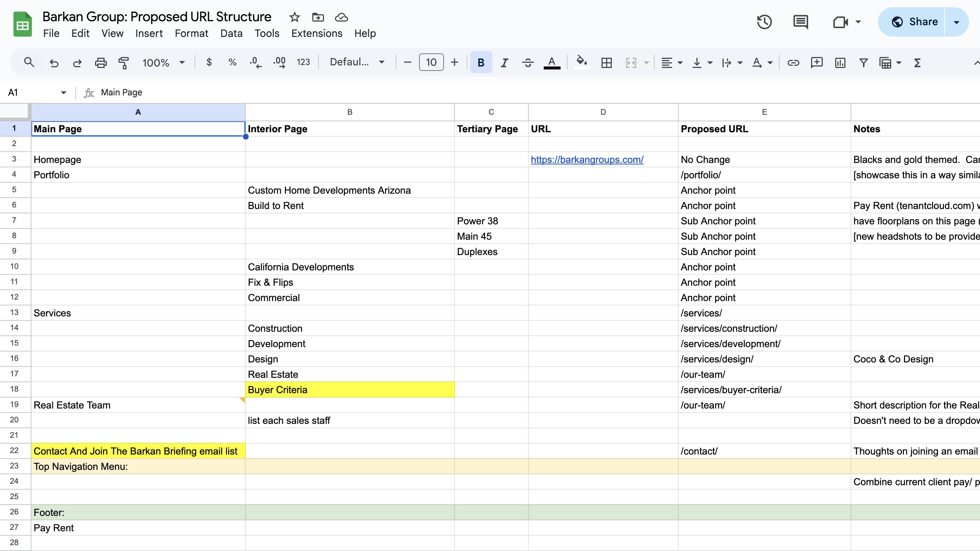The image size is (980, 551).
Task: Open the Edit menu
Action: pyautogui.click(x=80, y=34)
